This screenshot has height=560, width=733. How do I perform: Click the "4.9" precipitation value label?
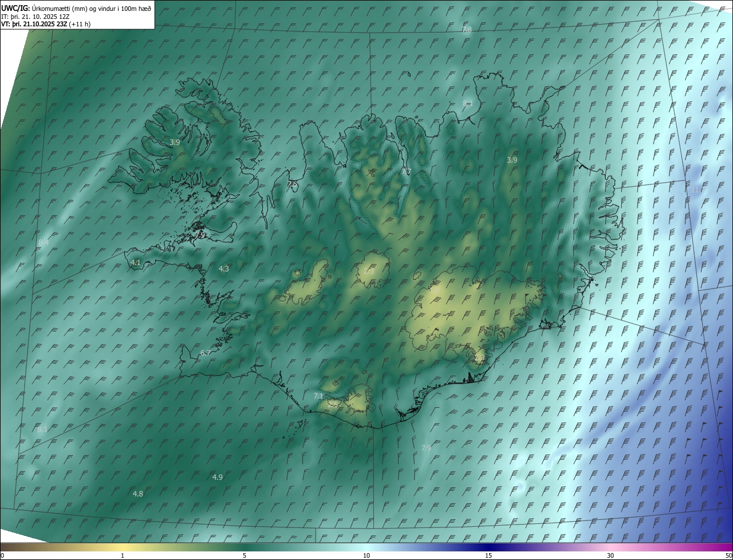218,477
